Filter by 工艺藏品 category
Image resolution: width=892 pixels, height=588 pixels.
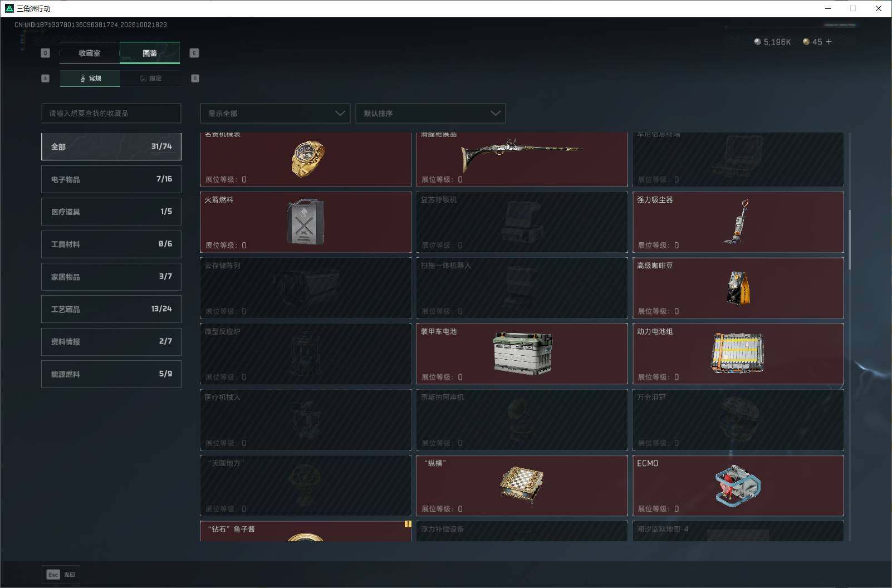pos(111,309)
